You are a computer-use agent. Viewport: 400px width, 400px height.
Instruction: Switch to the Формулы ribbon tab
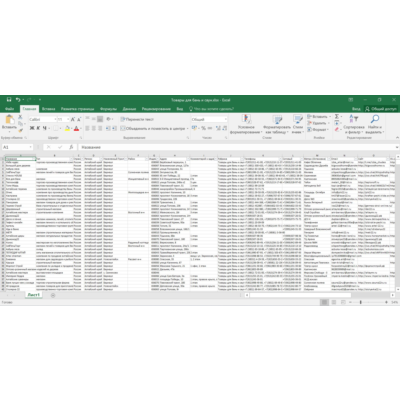point(108,109)
